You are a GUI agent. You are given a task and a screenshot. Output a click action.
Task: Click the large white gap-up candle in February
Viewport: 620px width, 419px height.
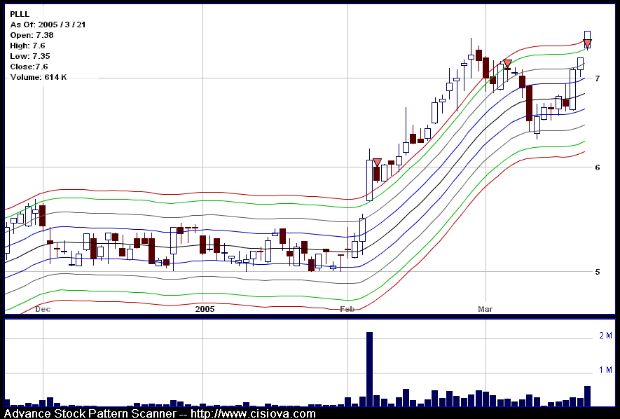coord(369,180)
